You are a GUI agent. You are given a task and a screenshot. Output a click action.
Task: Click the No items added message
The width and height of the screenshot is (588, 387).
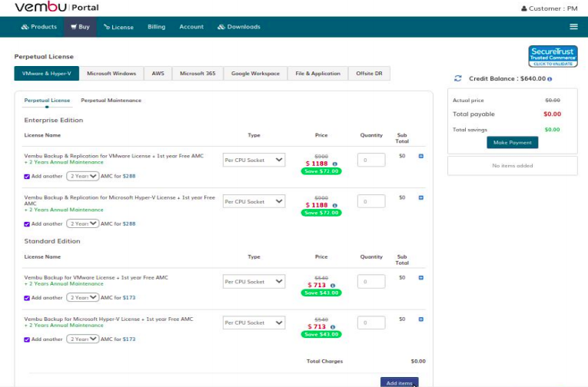click(512, 166)
